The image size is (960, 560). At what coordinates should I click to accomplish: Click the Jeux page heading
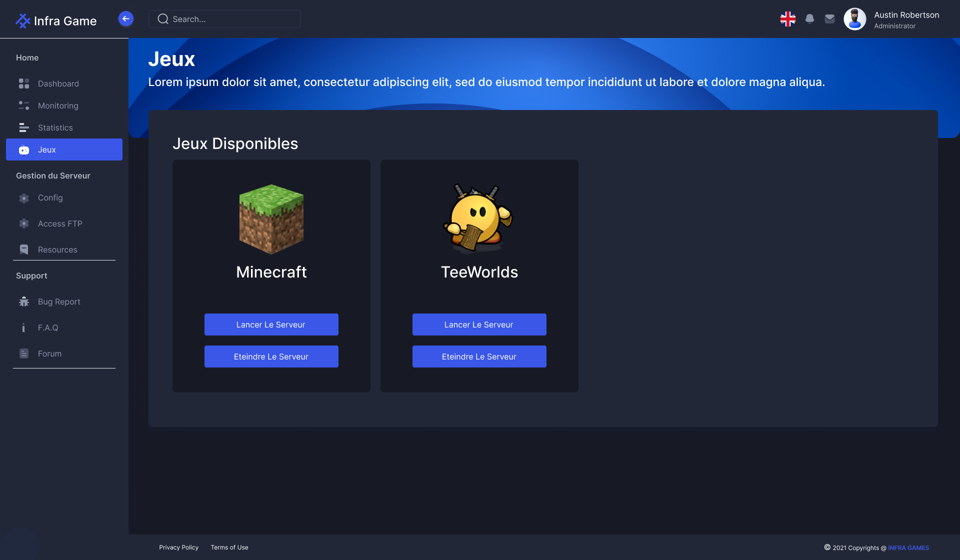coord(171,59)
